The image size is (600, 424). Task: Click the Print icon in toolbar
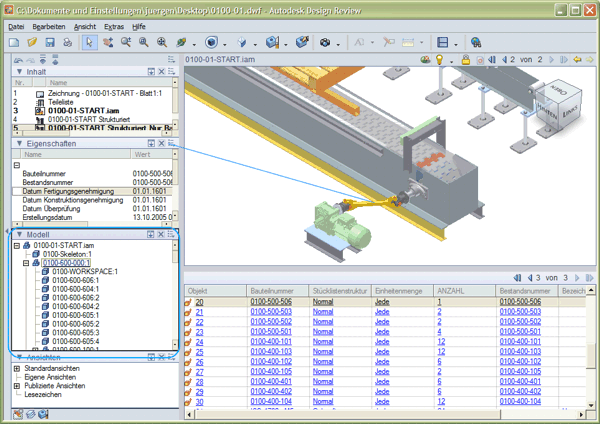pos(68,42)
